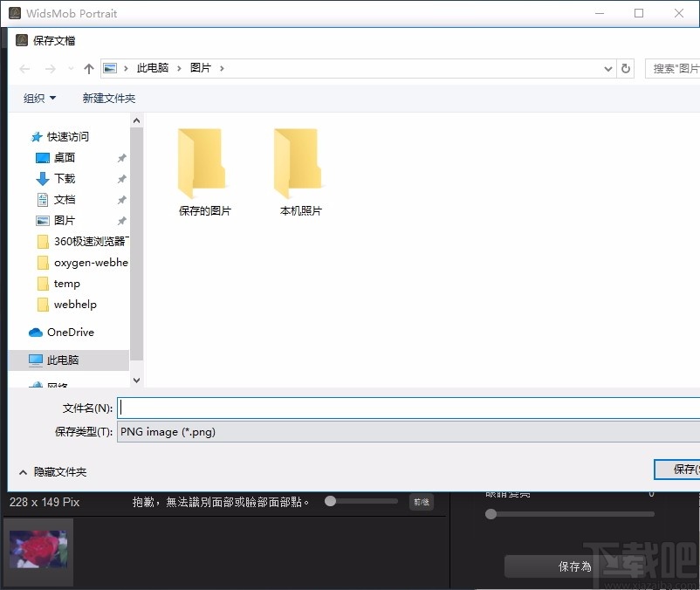Select 快速访问 in the navigation pane

68,136
